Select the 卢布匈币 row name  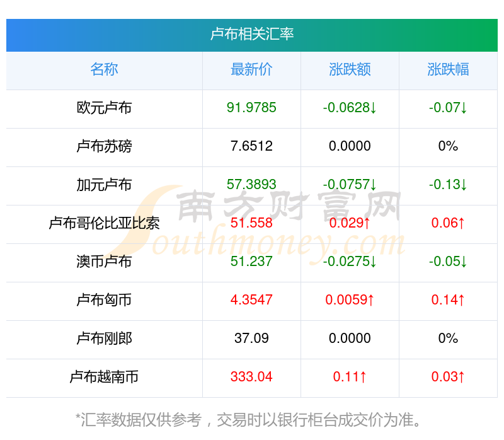coord(104,300)
